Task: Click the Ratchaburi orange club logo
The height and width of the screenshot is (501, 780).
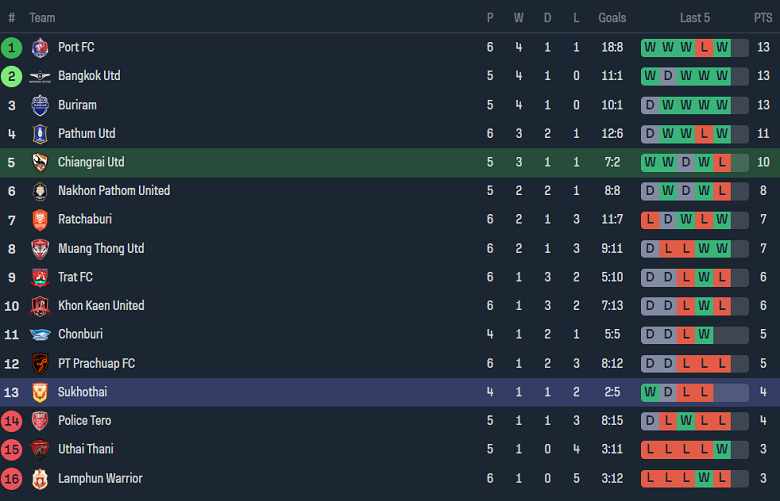Action: pos(40,220)
